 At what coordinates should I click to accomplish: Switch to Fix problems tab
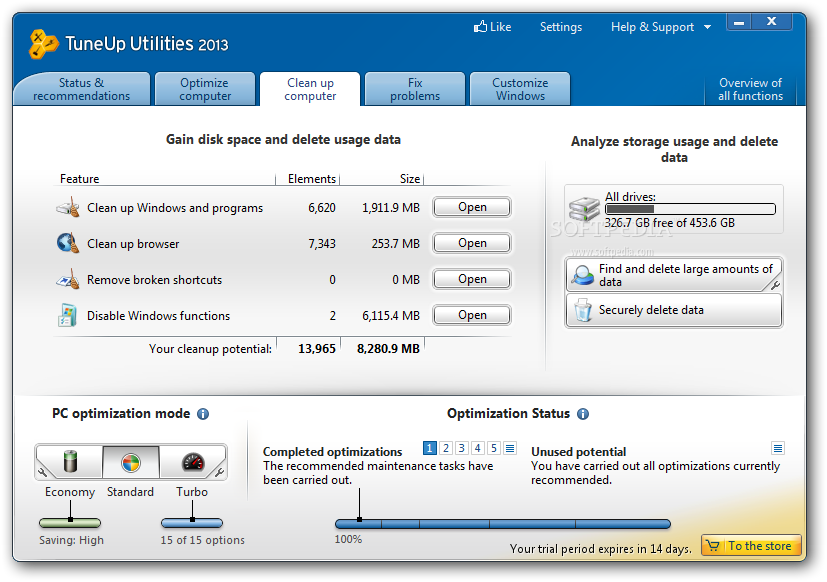(415, 89)
